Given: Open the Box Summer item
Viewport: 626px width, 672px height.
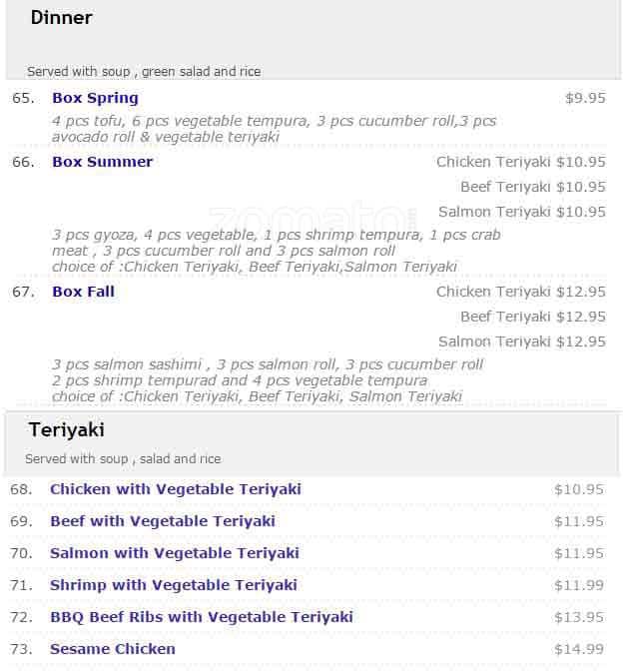Looking at the screenshot, I should coord(102,162).
